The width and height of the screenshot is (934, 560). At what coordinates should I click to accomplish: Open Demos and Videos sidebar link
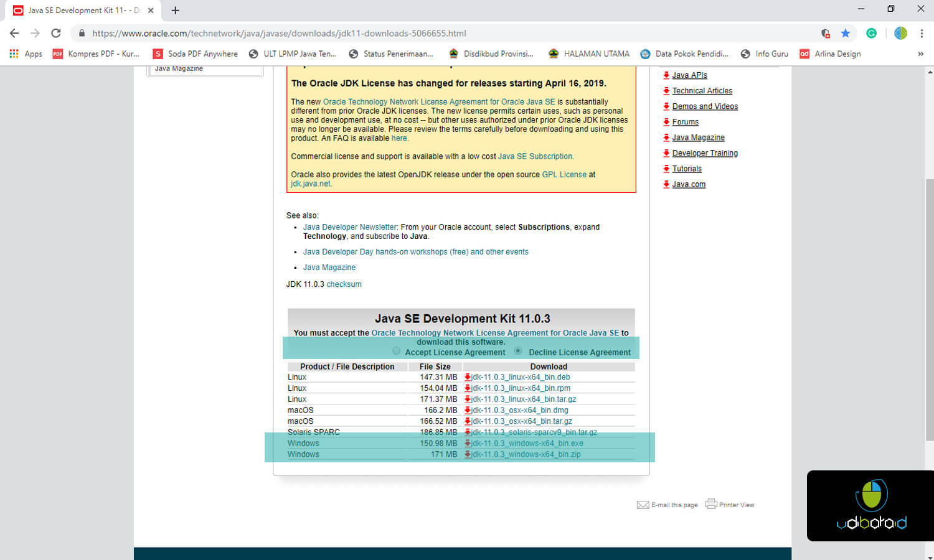705,106
